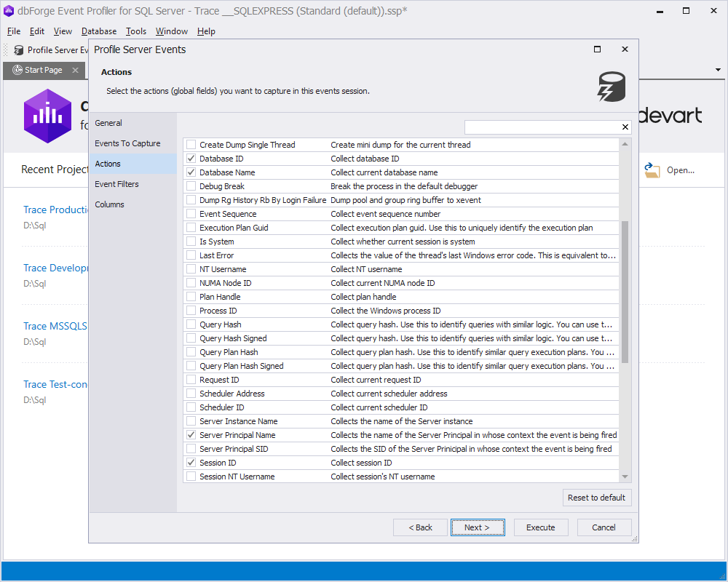Open the Edit menu
Viewport: 728px width, 582px height.
coord(37,31)
